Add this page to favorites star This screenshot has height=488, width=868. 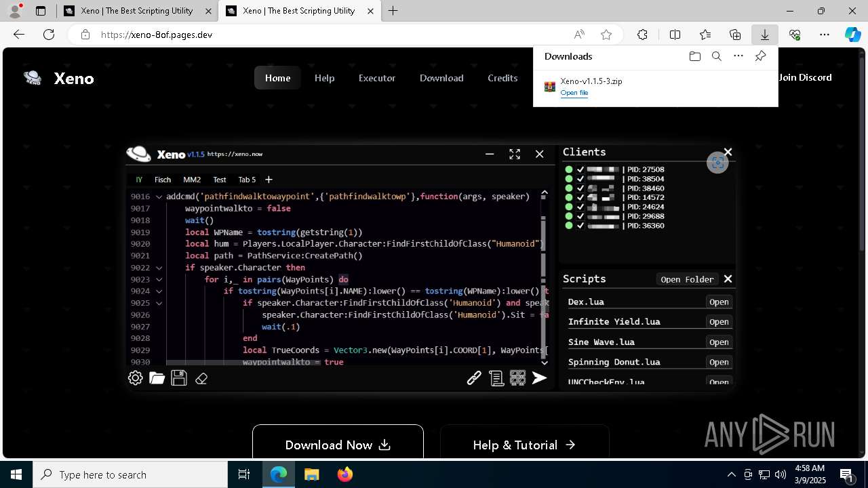(x=606, y=35)
